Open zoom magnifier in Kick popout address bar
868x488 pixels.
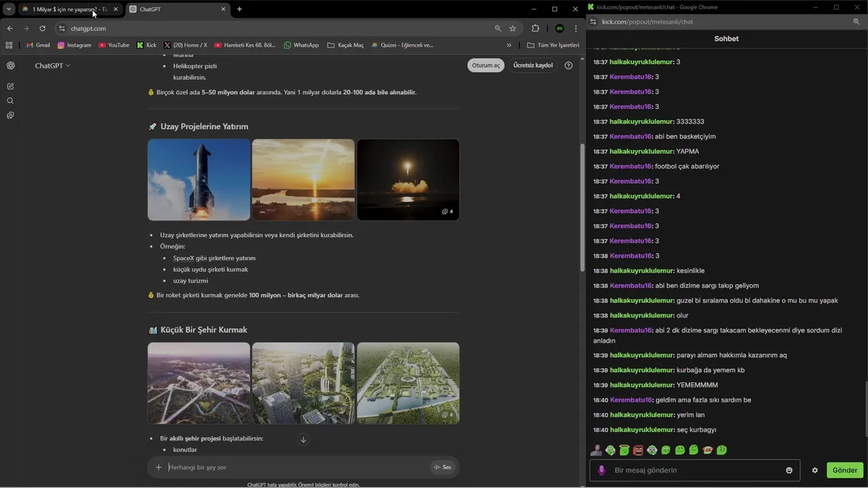pyautogui.click(x=856, y=22)
